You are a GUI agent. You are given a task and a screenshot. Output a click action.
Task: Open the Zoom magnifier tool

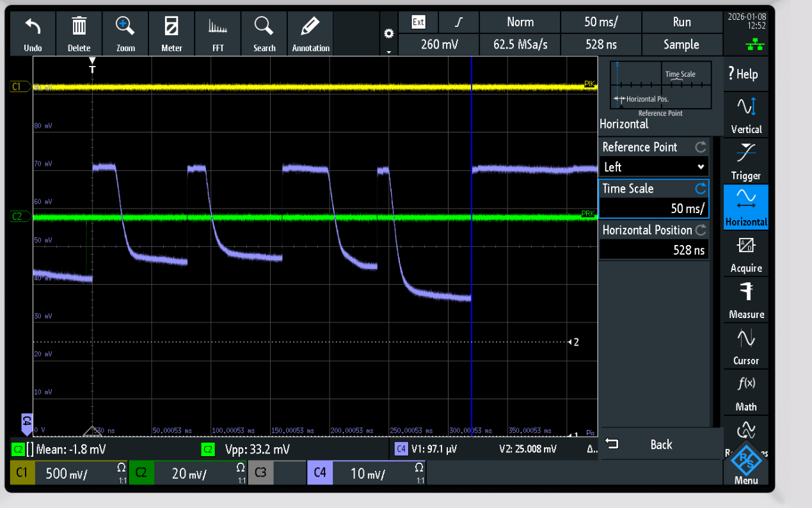(x=125, y=33)
